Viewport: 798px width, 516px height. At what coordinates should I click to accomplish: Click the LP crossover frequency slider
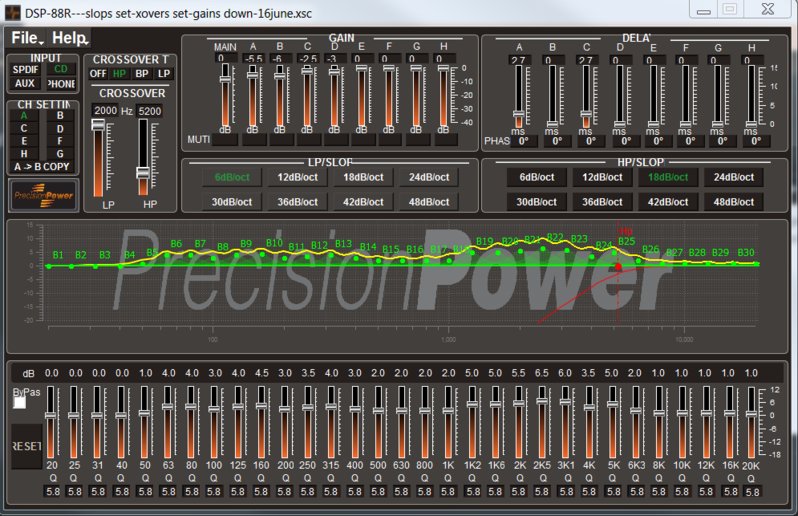98,159
